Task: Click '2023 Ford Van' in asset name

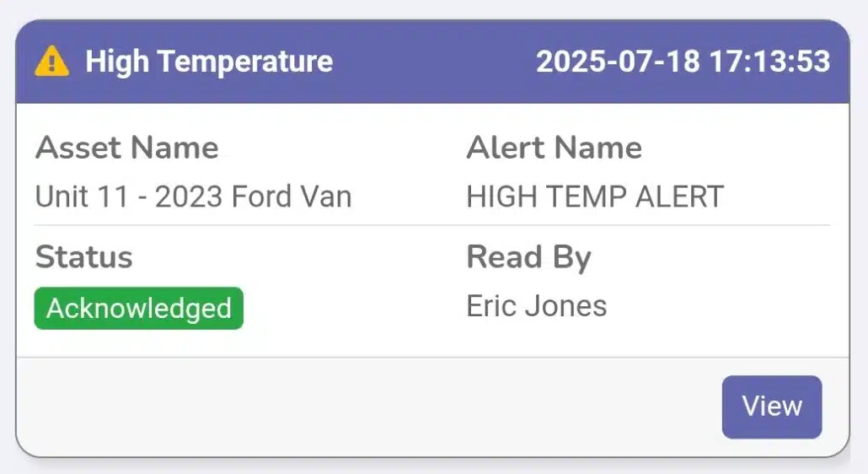Action: pyautogui.click(x=253, y=197)
